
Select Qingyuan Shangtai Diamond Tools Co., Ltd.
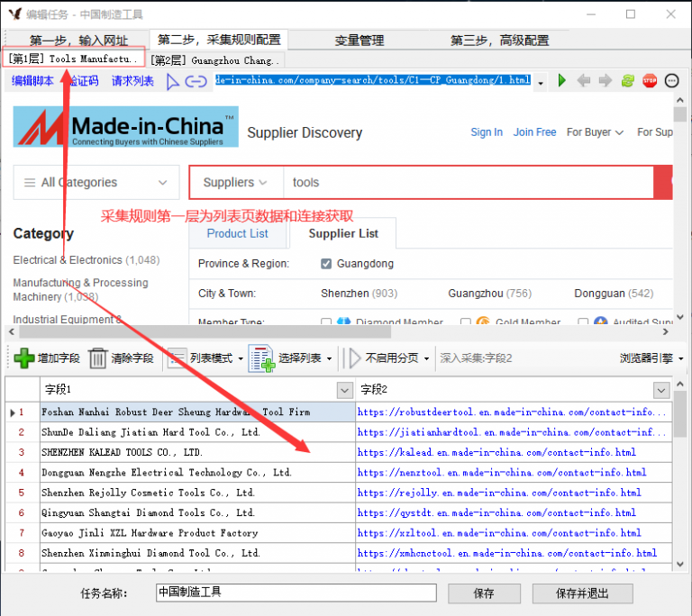point(197,512)
